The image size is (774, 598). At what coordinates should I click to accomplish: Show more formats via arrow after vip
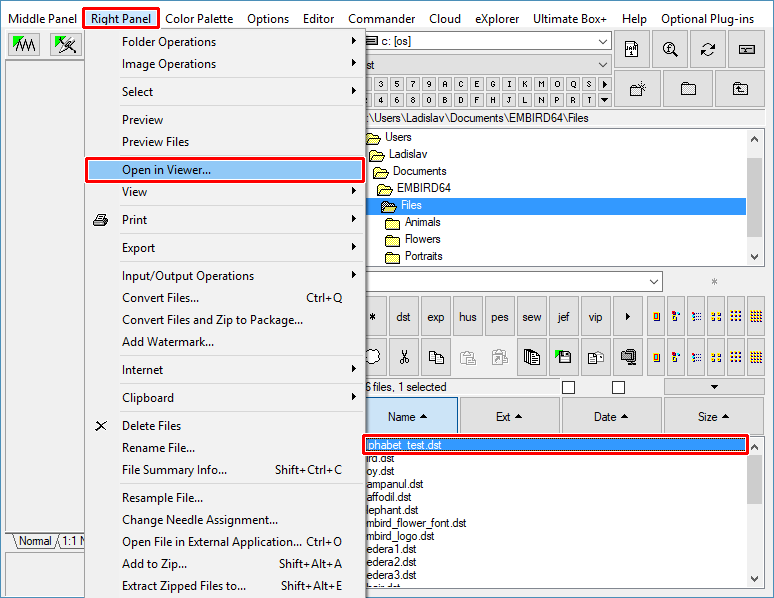[x=628, y=317]
